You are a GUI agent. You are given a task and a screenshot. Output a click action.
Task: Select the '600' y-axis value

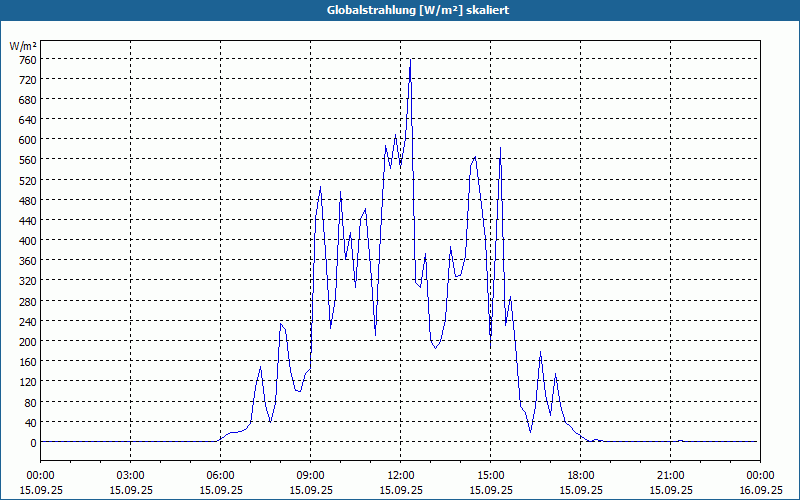(28, 140)
